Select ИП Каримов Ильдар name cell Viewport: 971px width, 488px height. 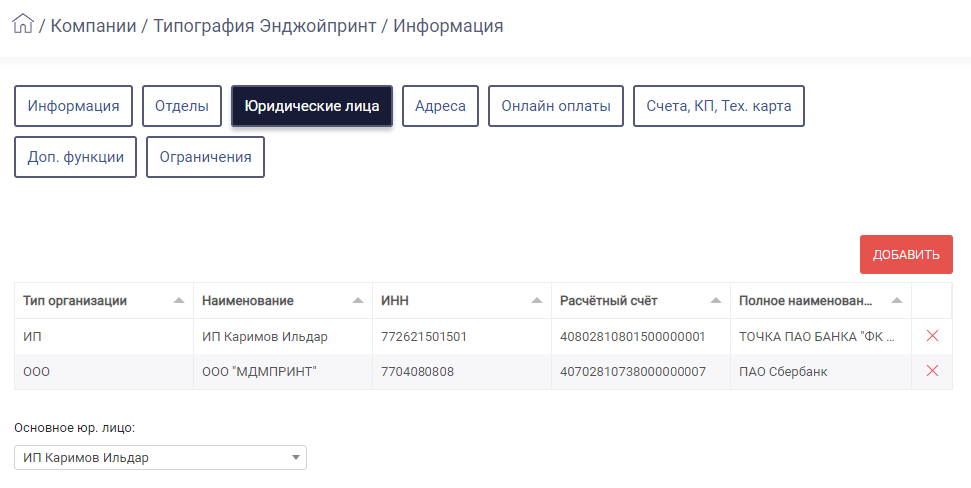[283, 336]
